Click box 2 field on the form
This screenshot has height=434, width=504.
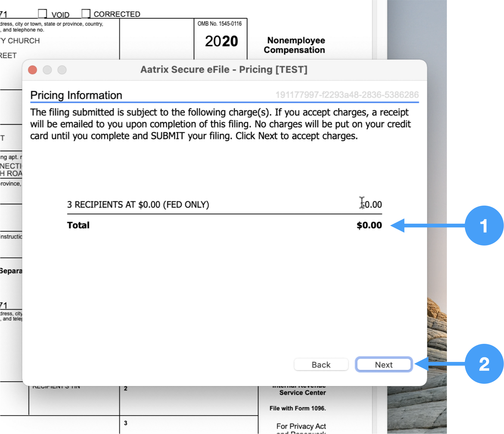189,401
